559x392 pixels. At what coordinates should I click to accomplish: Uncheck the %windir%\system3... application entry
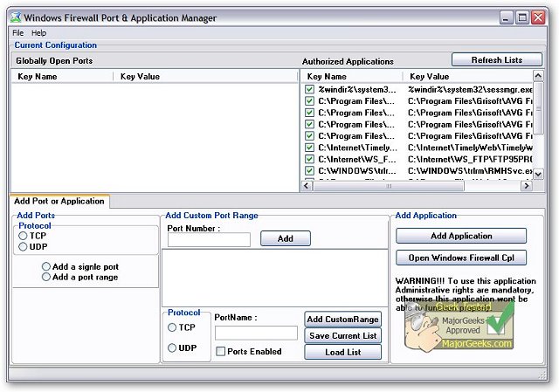coord(309,89)
